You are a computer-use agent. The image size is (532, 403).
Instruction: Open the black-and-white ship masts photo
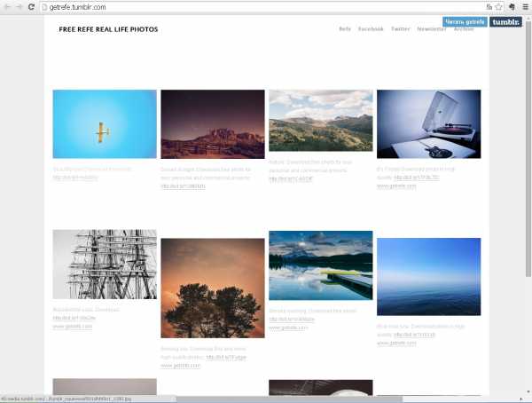click(105, 265)
